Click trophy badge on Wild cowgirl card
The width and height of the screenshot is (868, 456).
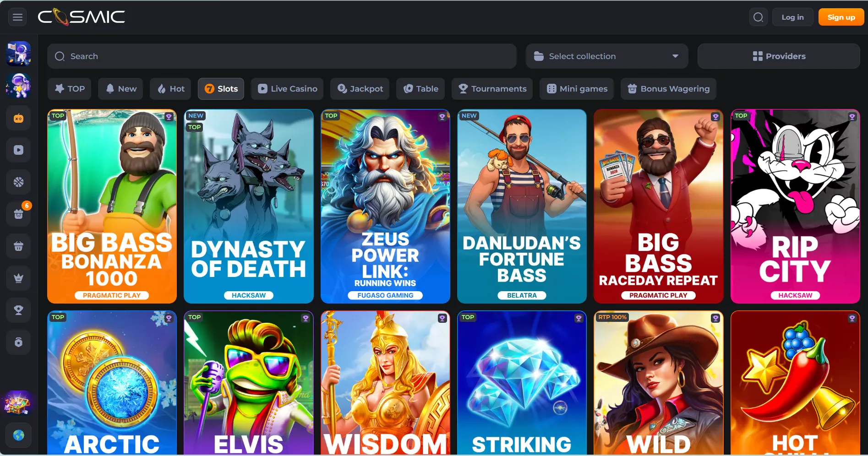coord(715,318)
